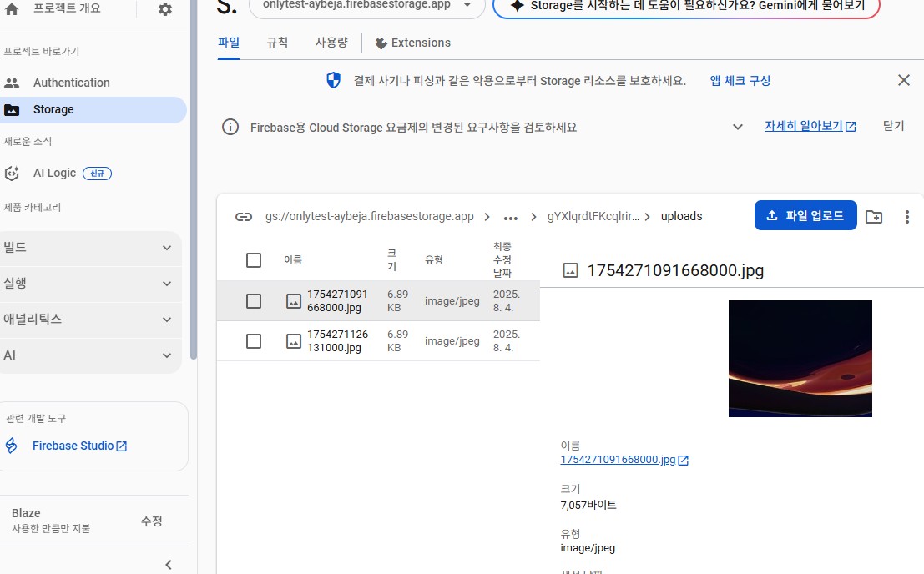Switch to the 사용량 tab
The image size is (924, 574).
tap(331, 43)
